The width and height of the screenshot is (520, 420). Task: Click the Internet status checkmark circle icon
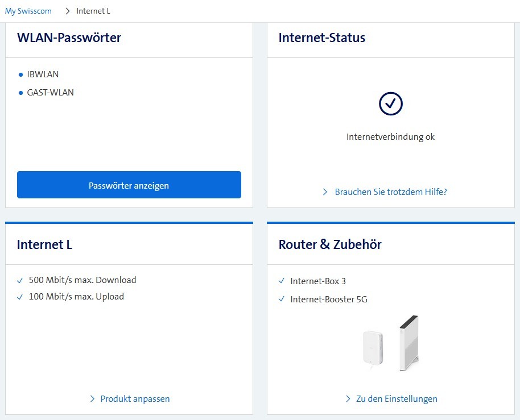(390, 103)
